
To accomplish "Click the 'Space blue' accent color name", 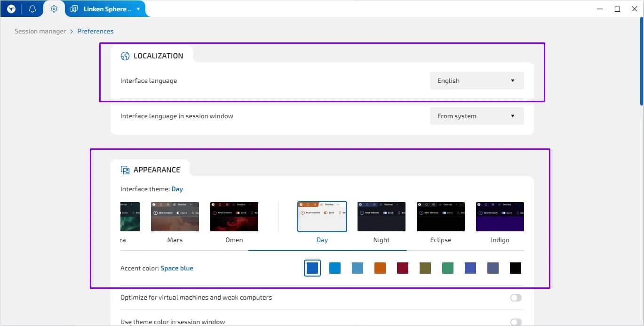I will (177, 268).
